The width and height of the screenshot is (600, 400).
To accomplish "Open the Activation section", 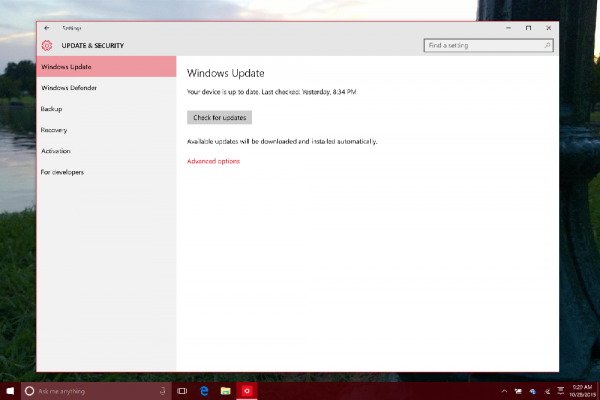I will click(x=55, y=151).
